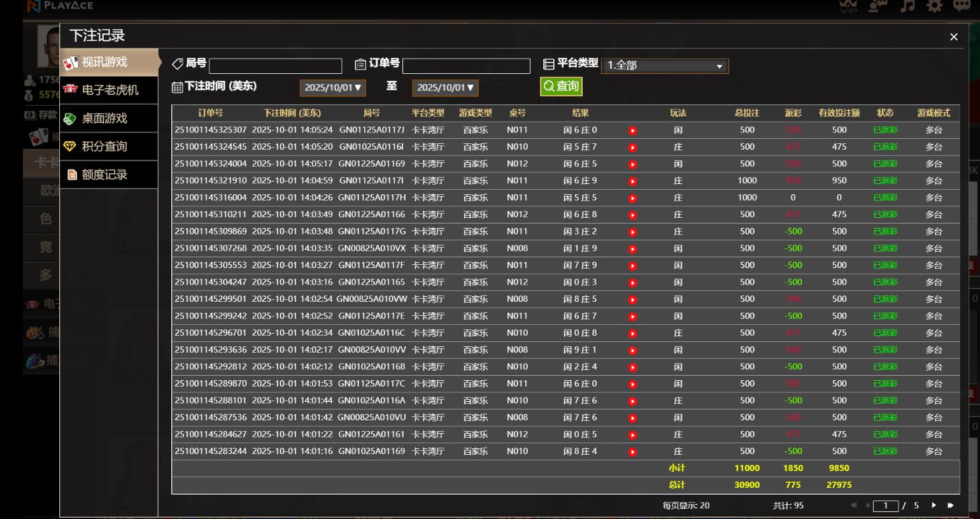Open the start date picker dropdown

pyautogui.click(x=332, y=87)
